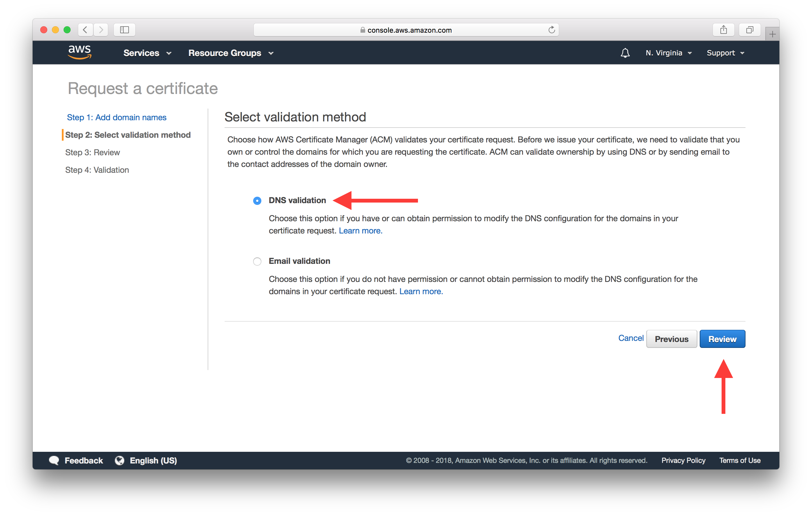Open the N. Virginia region dropdown

point(668,53)
